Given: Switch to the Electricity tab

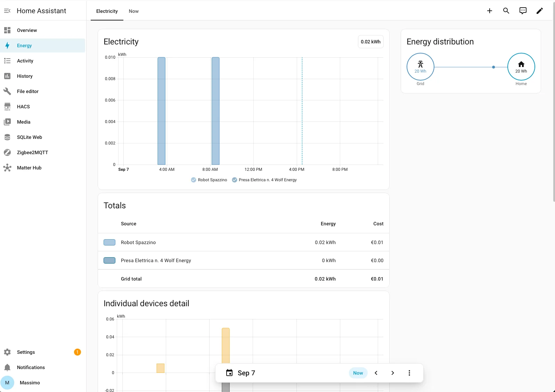Looking at the screenshot, I should click(107, 11).
